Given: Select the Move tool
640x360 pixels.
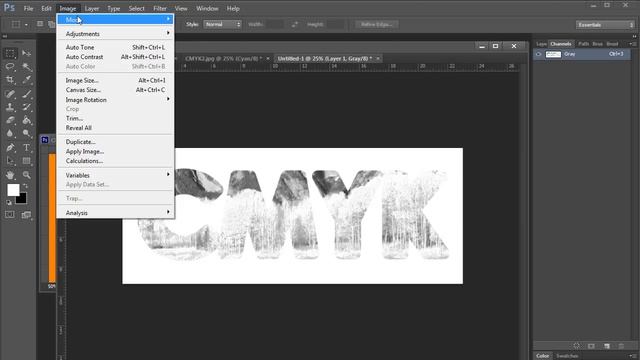Looking at the screenshot, I should pyautogui.click(x=27, y=53).
